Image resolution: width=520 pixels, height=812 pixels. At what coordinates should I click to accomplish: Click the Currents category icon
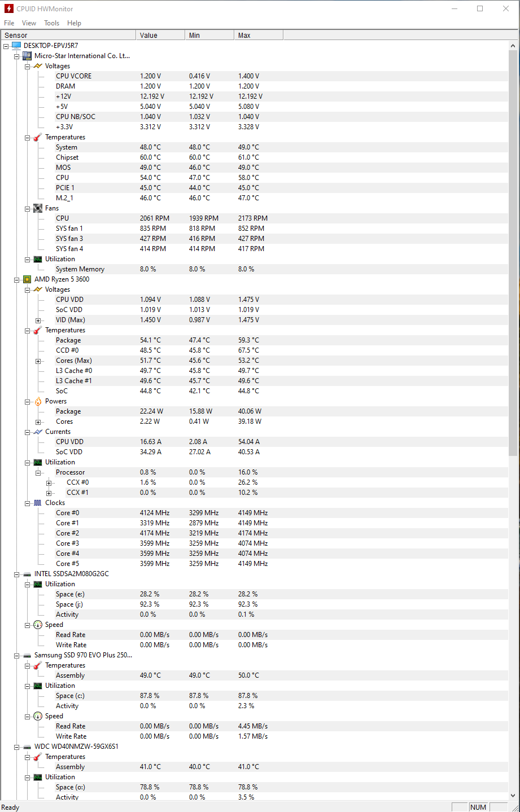[38, 432]
